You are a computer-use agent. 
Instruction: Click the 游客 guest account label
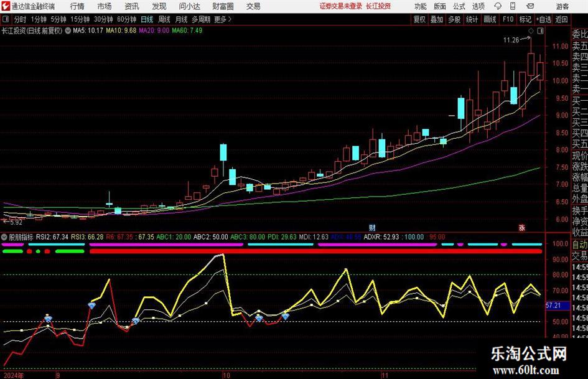pyautogui.click(x=562, y=6)
